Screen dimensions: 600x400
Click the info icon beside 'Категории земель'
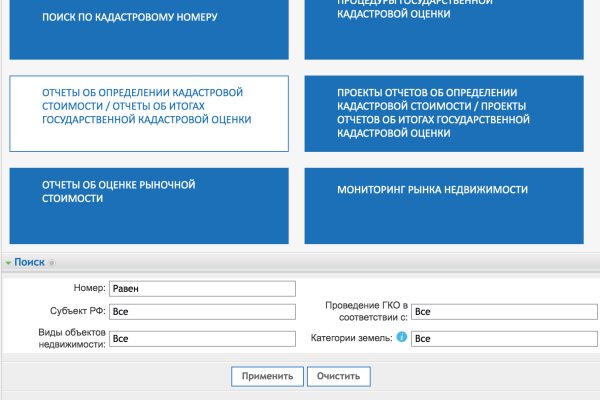[402, 338]
